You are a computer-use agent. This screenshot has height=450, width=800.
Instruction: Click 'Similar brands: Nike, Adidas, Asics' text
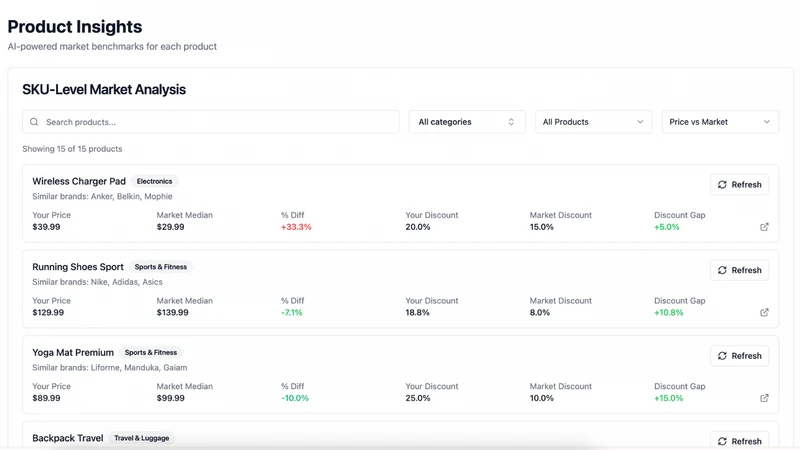coord(97,282)
